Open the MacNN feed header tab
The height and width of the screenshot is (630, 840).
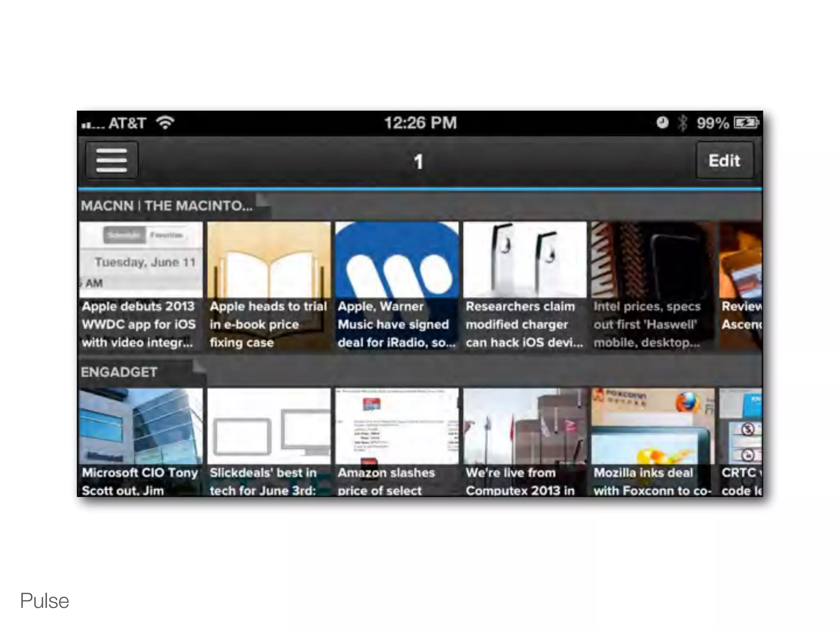[168, 205]
